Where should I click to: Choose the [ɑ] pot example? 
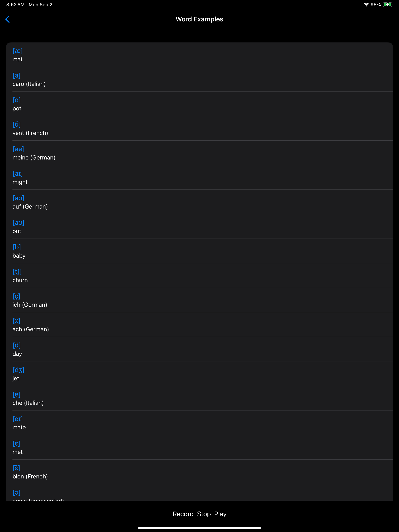coord(199,104)
